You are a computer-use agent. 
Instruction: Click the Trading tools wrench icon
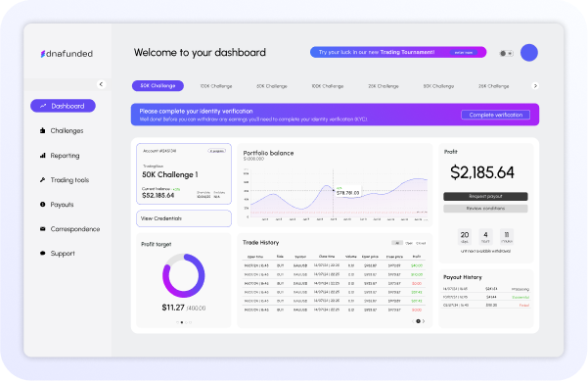tap(42, 180)
